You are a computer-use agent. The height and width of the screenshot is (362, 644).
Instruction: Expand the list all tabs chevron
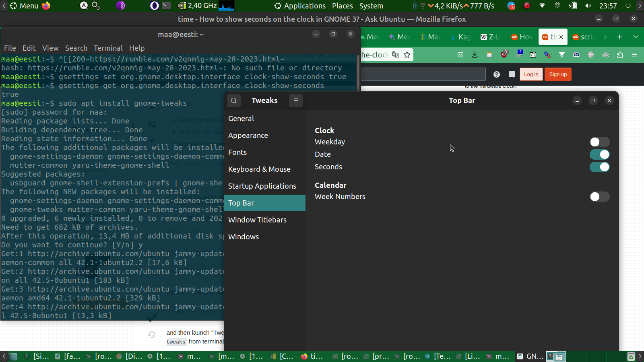(x=636, y=37)
